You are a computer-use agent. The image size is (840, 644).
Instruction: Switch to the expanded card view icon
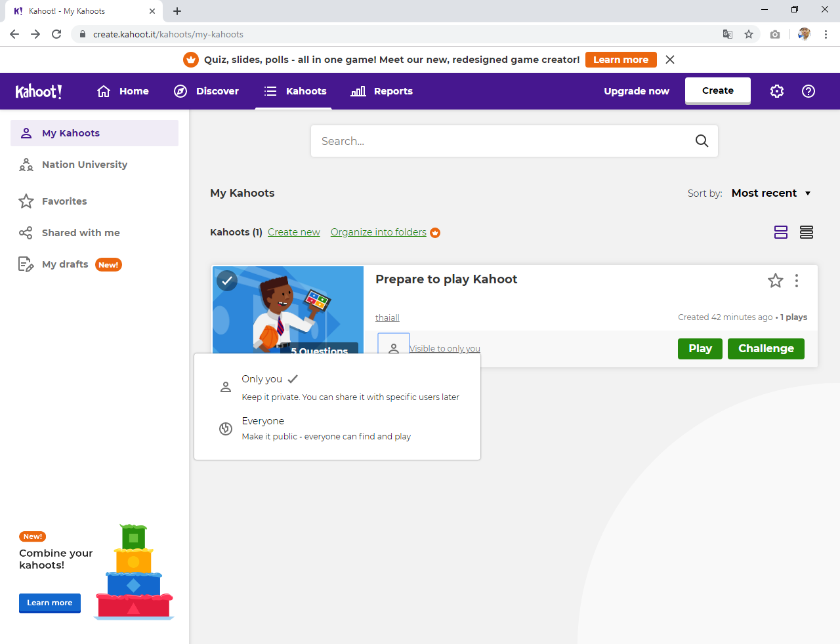[781, 232]
